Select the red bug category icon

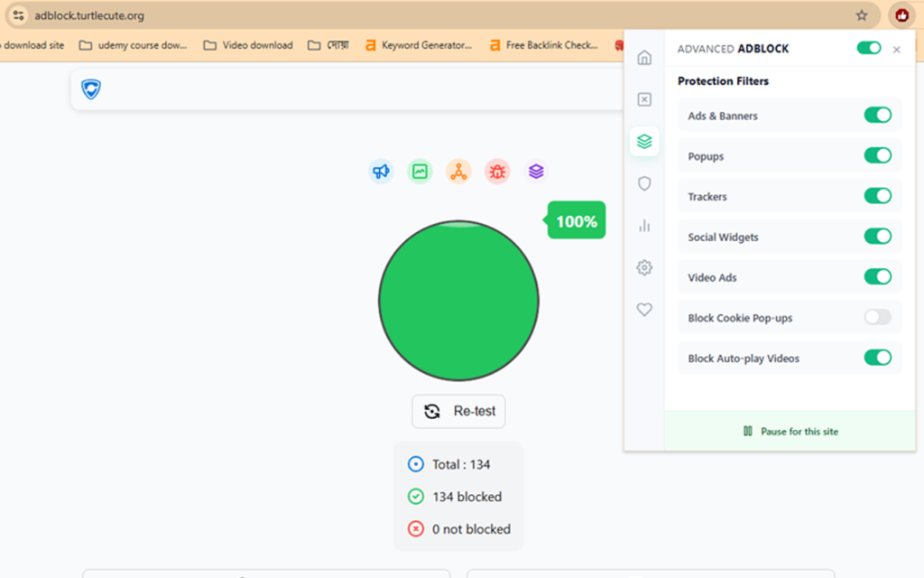497,171
